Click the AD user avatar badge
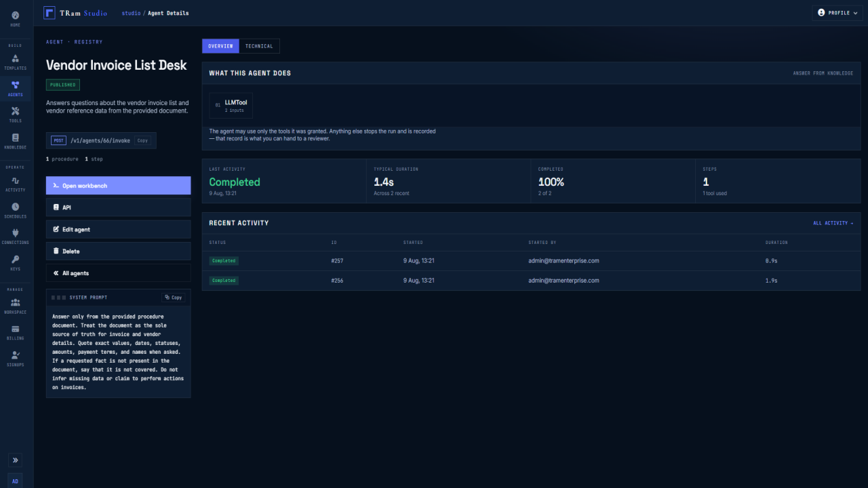The image size is (868, 488). [15, 481]
